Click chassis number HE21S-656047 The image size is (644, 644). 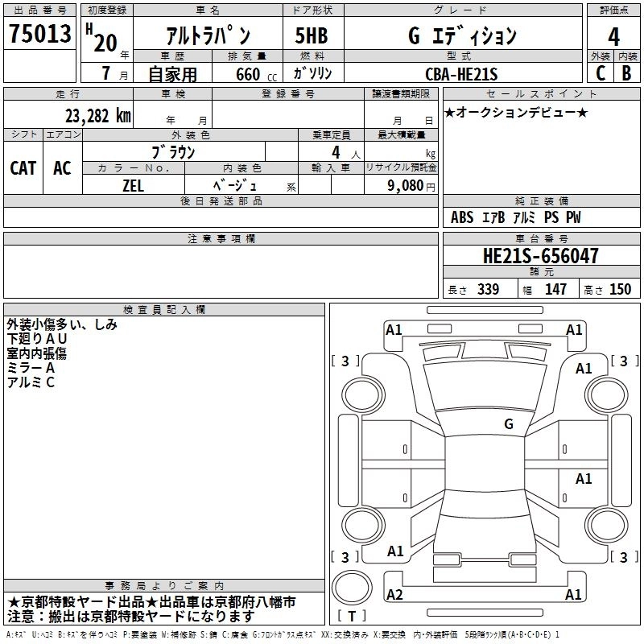tap(540, 256)
